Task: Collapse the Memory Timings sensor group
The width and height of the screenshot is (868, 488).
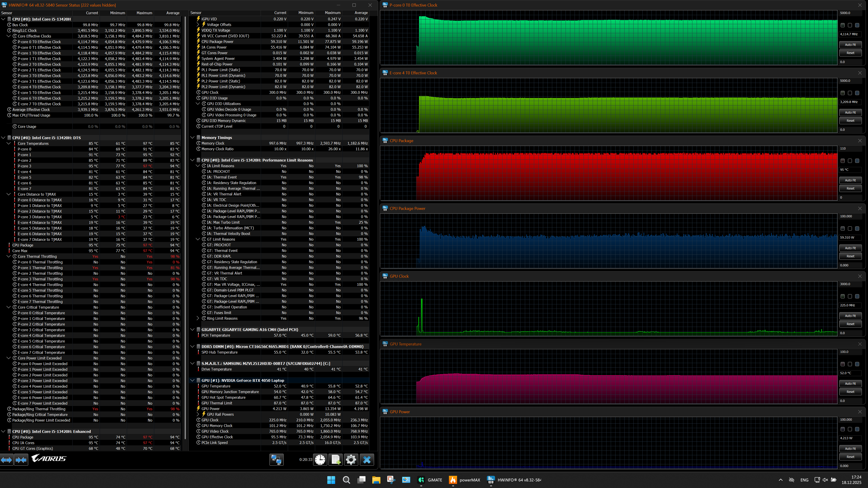Action: point(192,137)
